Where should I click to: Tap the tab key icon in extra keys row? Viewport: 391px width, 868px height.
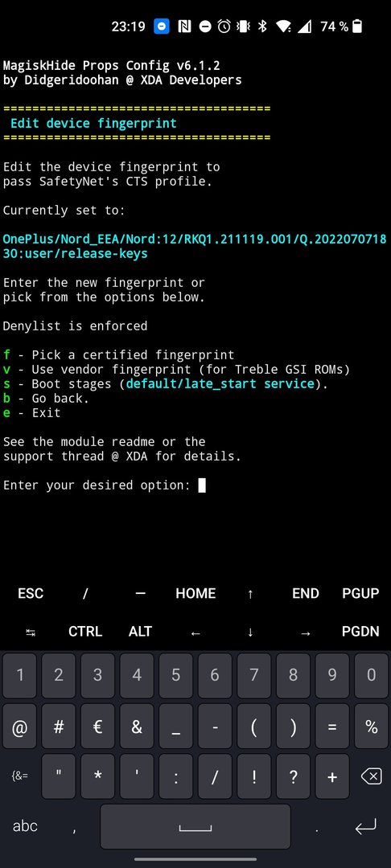coord(31,632)
